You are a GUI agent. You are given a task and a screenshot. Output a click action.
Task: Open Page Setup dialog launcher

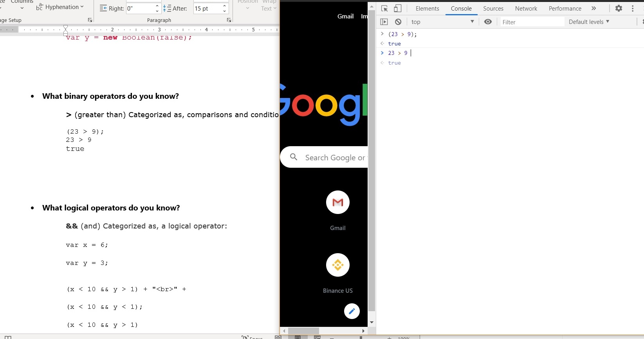tap(90, 20)
